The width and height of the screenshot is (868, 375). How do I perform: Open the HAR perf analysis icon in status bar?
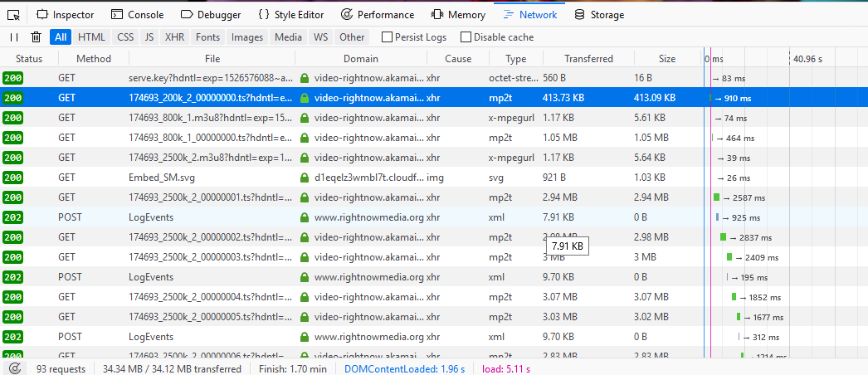(x=13, y=368)
